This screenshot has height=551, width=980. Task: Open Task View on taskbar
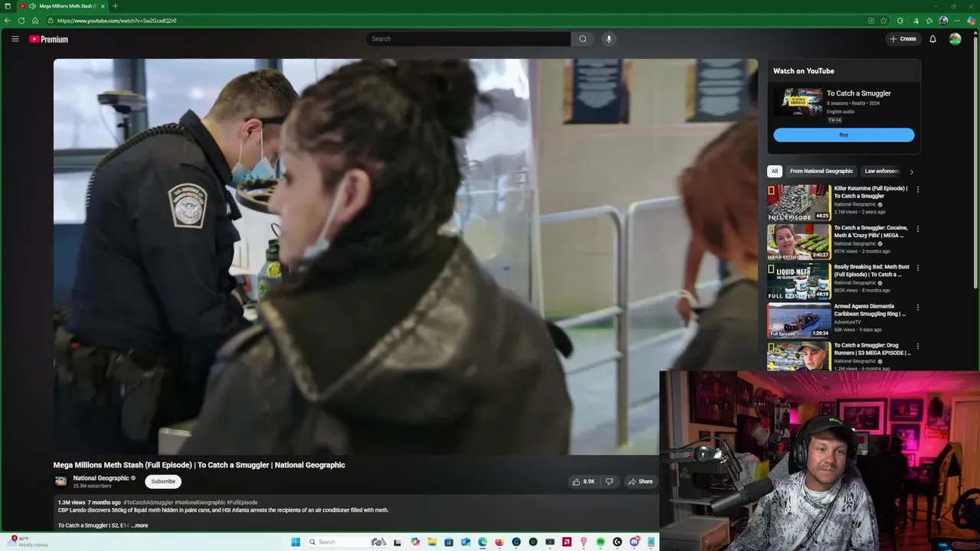click(x=397, y=542)
